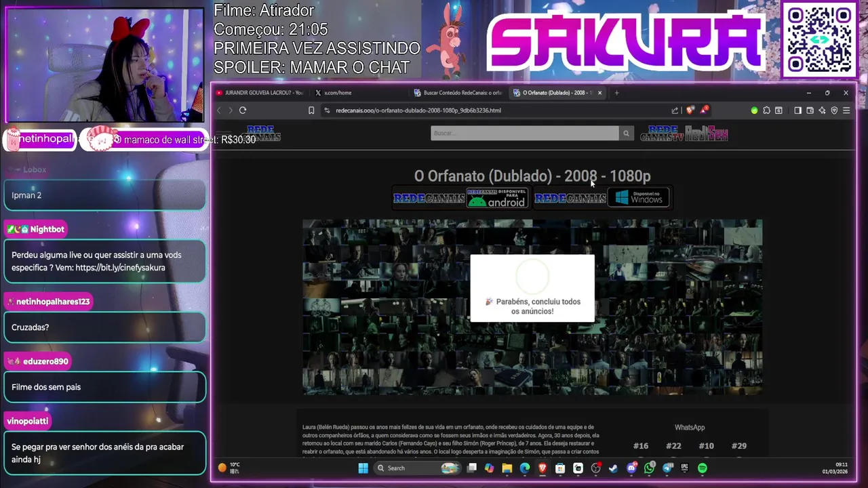Click the WhatsApp heading on the page

click(690, 428)
